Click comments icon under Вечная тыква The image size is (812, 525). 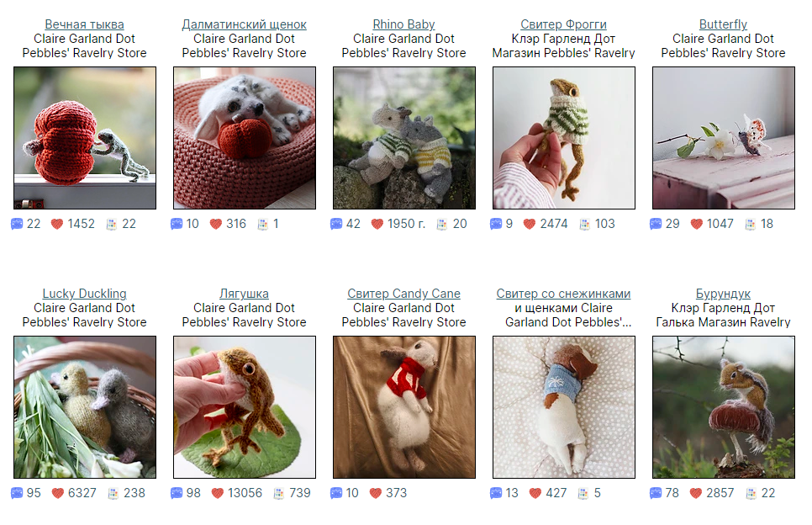click(17, 224)
